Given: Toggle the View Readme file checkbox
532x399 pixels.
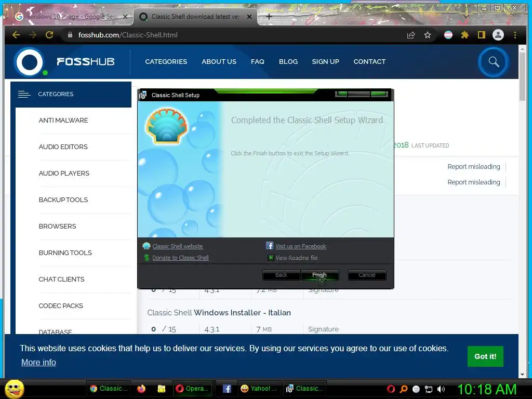Looking at the screenshot, I should click(x=271, y=258).
